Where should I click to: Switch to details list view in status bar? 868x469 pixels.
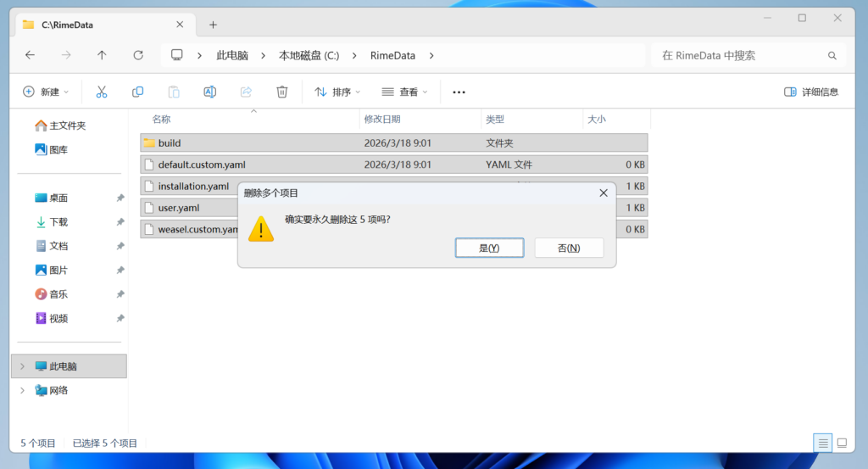click(x=822, y=443)
